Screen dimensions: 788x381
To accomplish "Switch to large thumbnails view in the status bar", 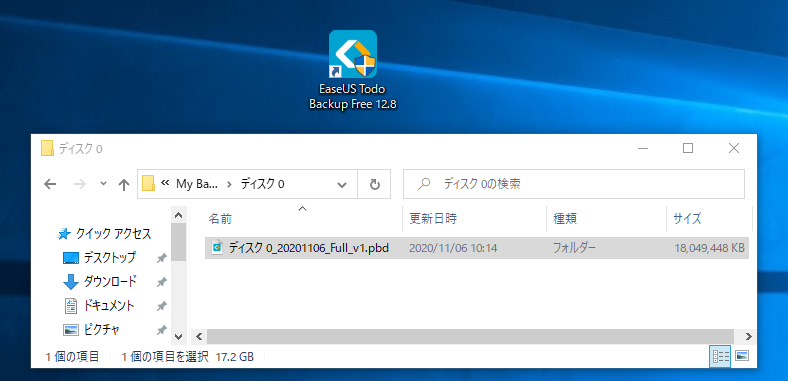I will [x=742, y=356].
